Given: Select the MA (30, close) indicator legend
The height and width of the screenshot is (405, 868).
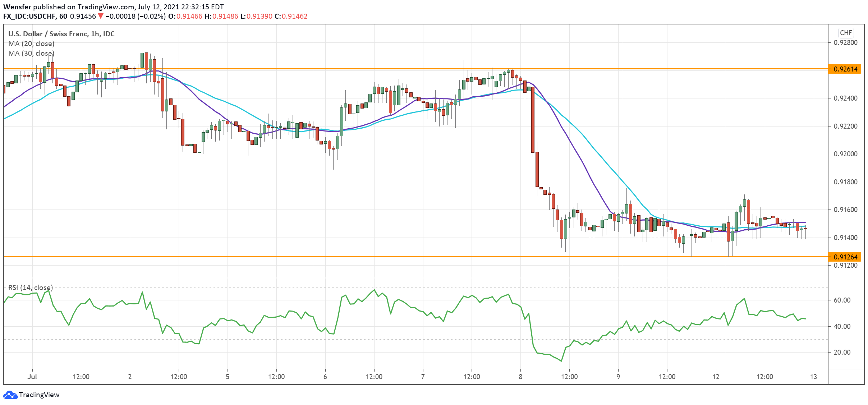Looking at the screenshot, I should 31,53.
